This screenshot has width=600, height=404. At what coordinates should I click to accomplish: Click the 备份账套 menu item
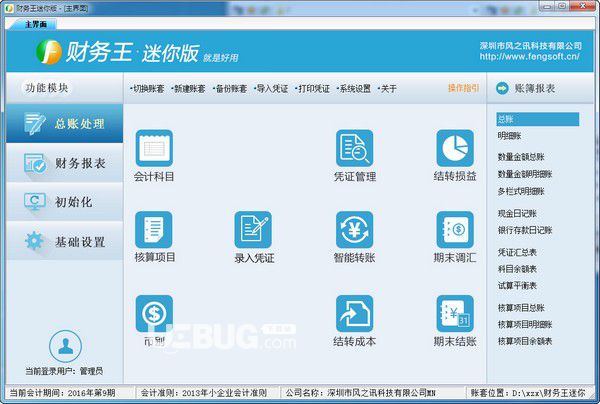click(x=230, y=89)
